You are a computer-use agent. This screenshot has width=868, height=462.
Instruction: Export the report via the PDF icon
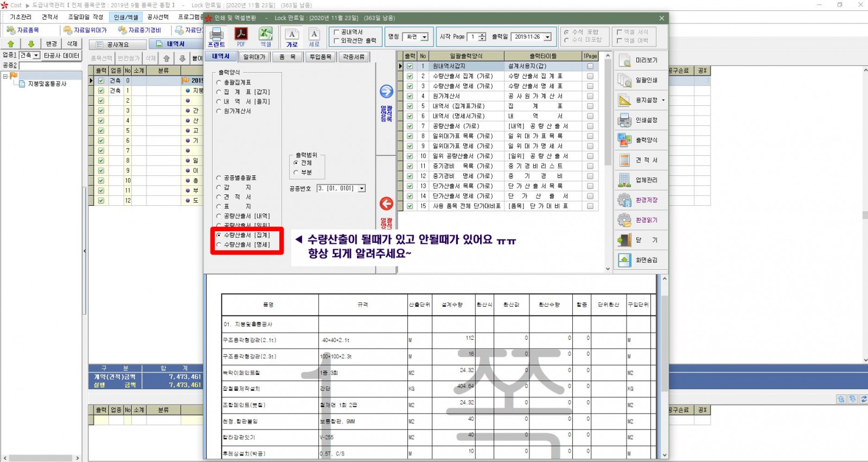click(x=241, y=36)
